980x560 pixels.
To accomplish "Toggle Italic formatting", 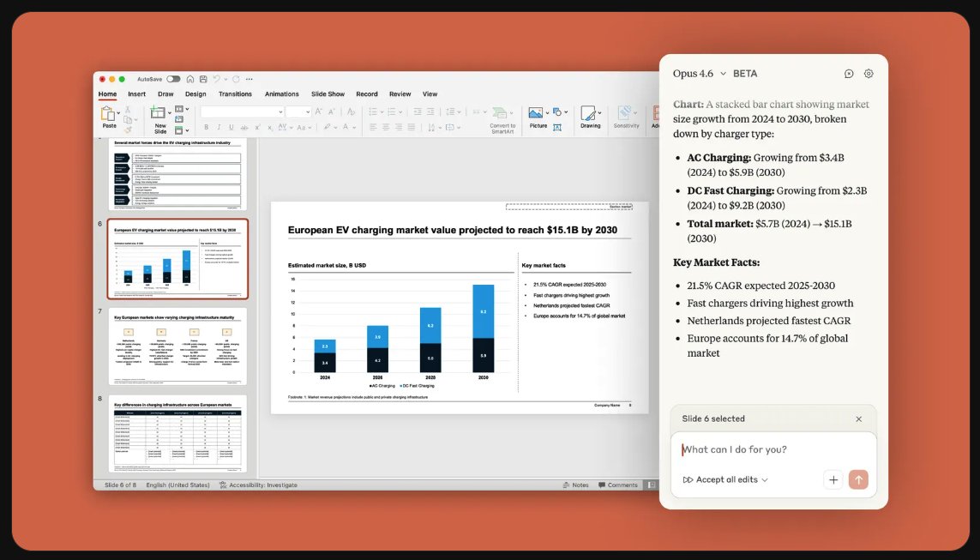I will pyautogui.click(x=219, y=127).
